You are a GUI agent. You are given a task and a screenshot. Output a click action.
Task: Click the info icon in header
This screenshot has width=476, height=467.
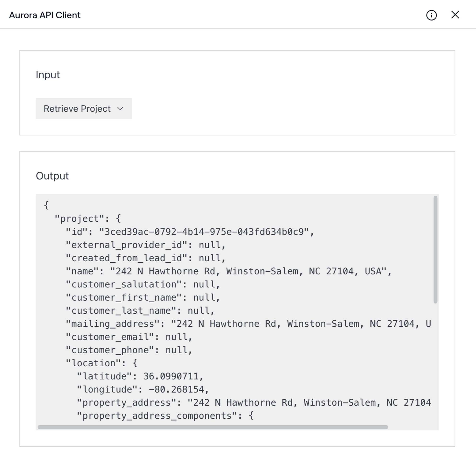click(x=431, y=15)
